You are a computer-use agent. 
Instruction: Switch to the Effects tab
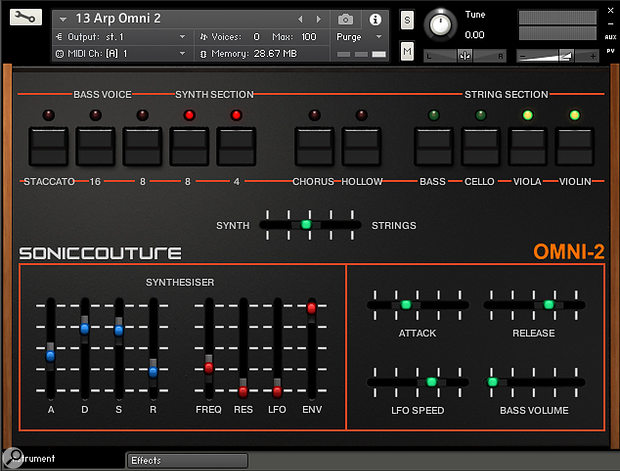click(x=187, y=460)
